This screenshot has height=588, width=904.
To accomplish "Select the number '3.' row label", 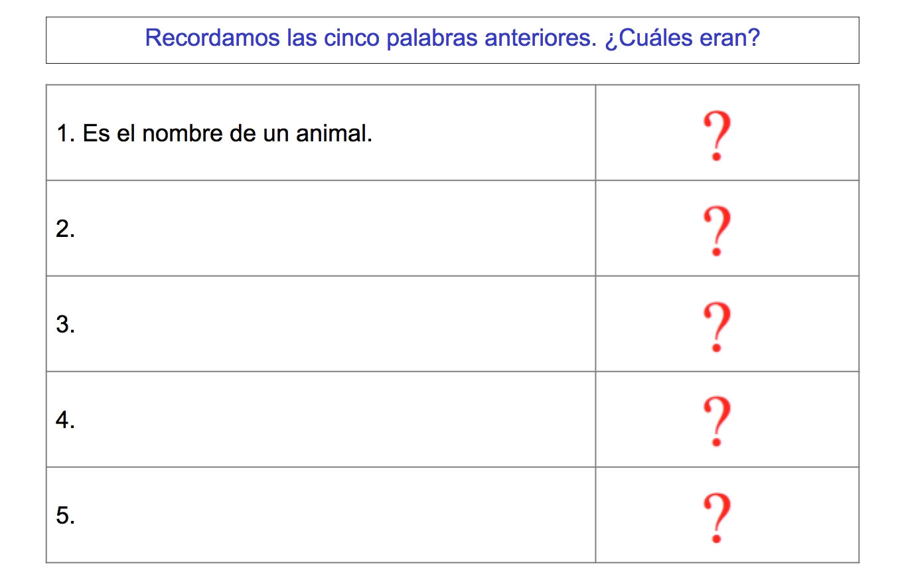I will [x=65, y=325].
